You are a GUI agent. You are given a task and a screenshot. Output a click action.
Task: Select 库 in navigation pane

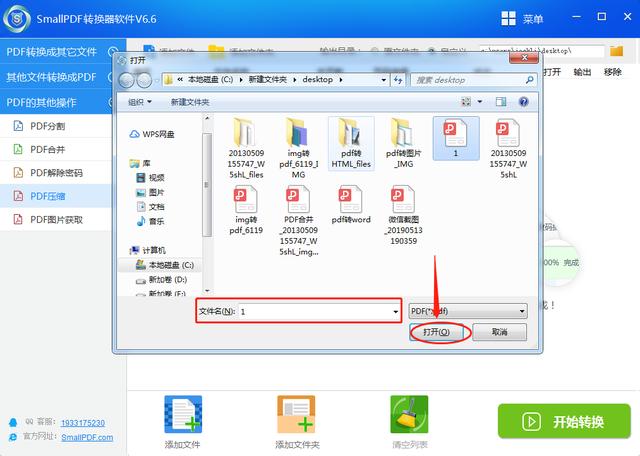coord(140,163)
